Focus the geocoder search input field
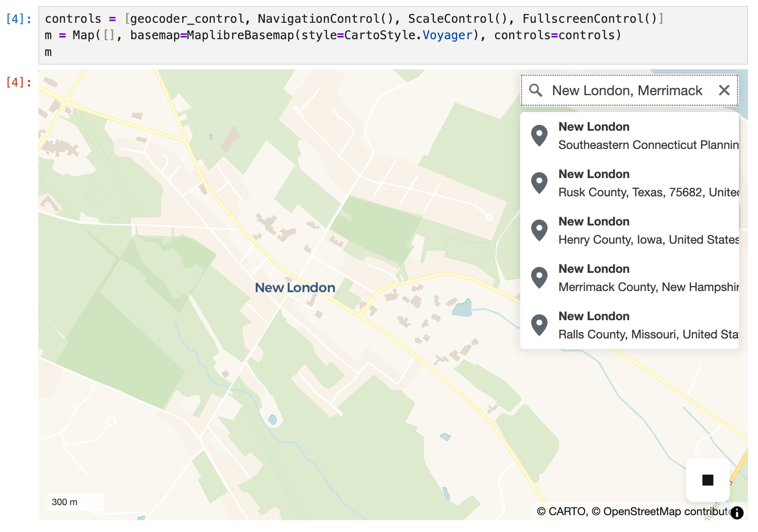Viewport: 758px width, 532px height. pos(627,90)
